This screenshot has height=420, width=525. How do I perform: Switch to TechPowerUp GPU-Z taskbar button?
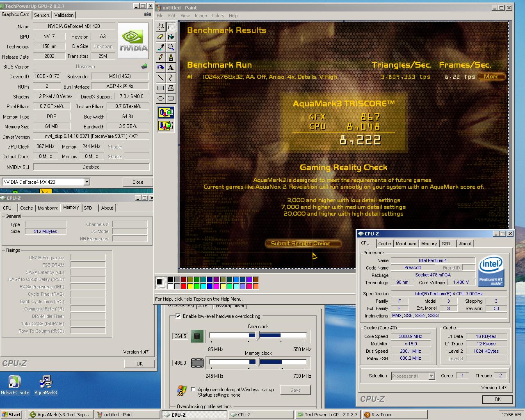[328, 415]
